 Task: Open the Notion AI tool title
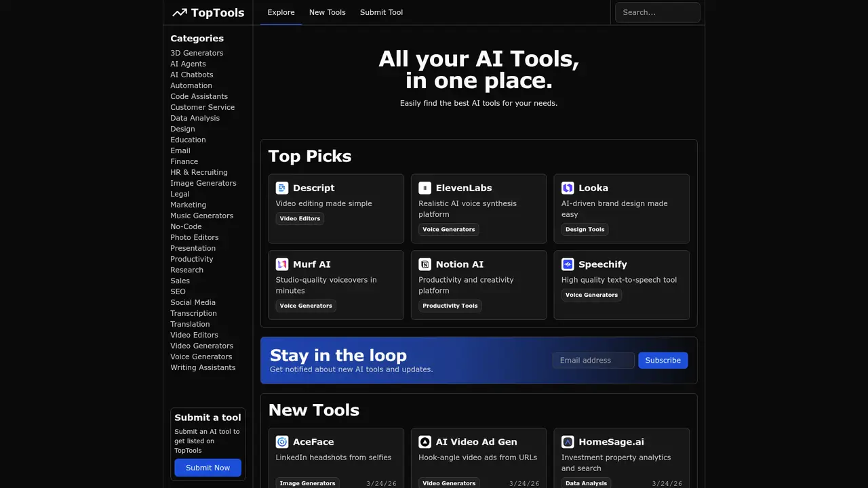[x=460, y=264]
